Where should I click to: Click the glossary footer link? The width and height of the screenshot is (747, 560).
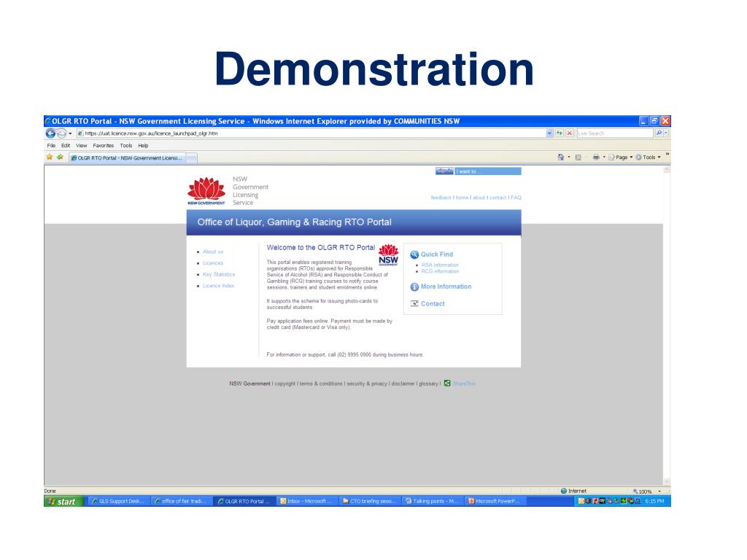coord(428,384)
